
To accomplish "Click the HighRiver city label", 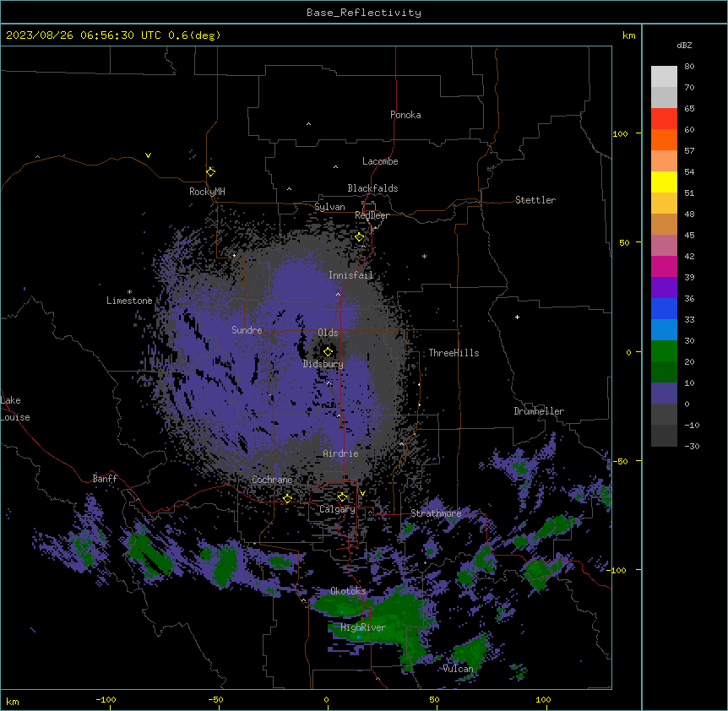I will (363, 627).
